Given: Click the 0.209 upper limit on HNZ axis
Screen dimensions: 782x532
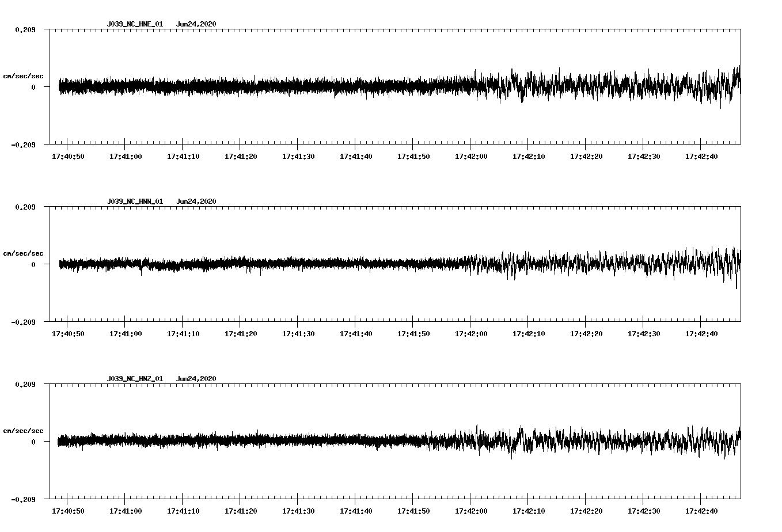Looking at the screenshot, I should [25, 384].
